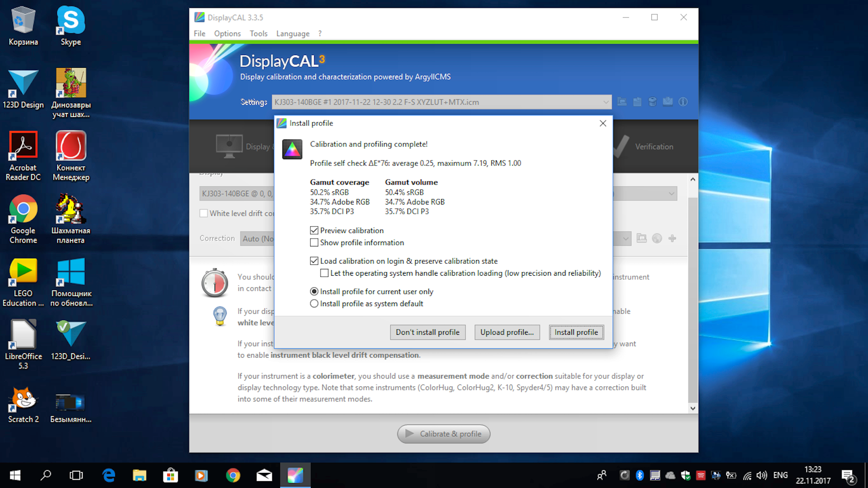Toggle Load calibration on login checkbox
Image resolution: width=868 pixels, height=488 pixels.
(x=314, y=261)
